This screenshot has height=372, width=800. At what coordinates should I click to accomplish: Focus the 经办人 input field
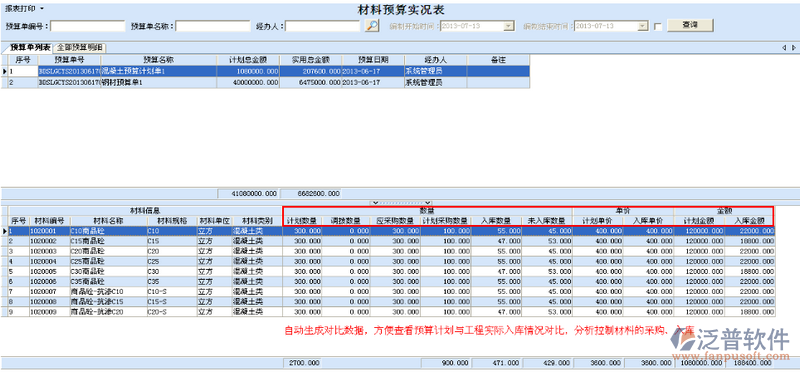[323, 26]
